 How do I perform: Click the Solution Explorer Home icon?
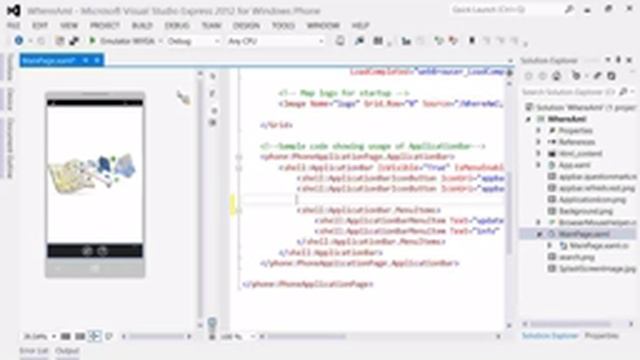point(556,76)
